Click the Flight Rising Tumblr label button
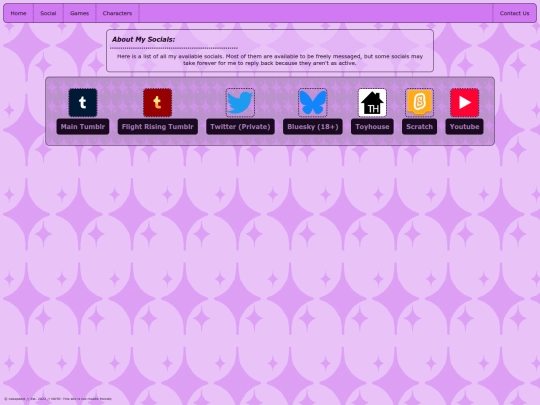The image size is (540, 405). [157, 127]
